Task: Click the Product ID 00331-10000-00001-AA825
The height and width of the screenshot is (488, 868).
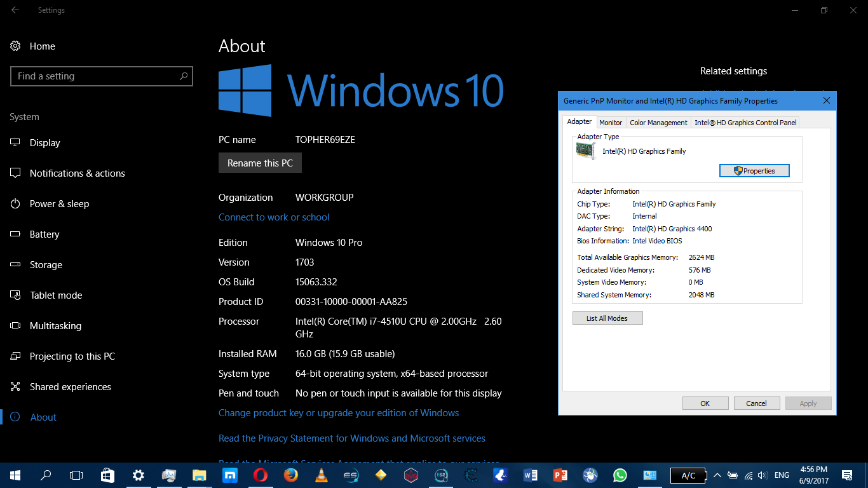Action: [x=351, y=302]
